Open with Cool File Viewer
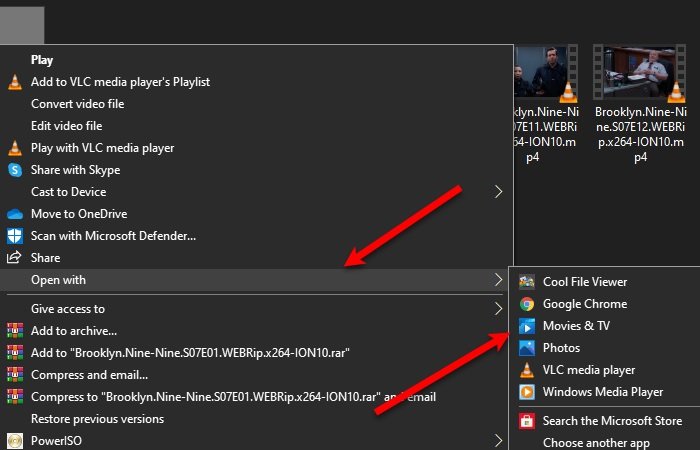Image resolution: width=700 pixels, height=450 pixels. [585, 282]
